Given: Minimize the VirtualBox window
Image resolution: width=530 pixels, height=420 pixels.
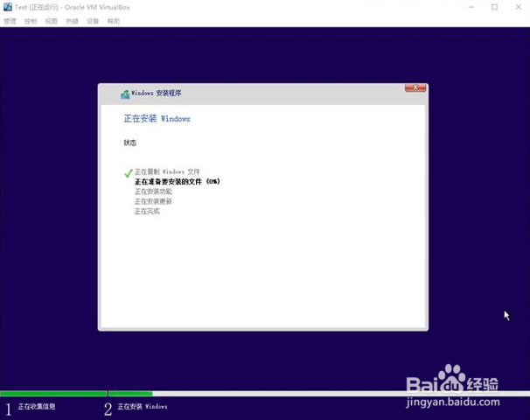Looking at the screenshot, I should coord(471,7).
